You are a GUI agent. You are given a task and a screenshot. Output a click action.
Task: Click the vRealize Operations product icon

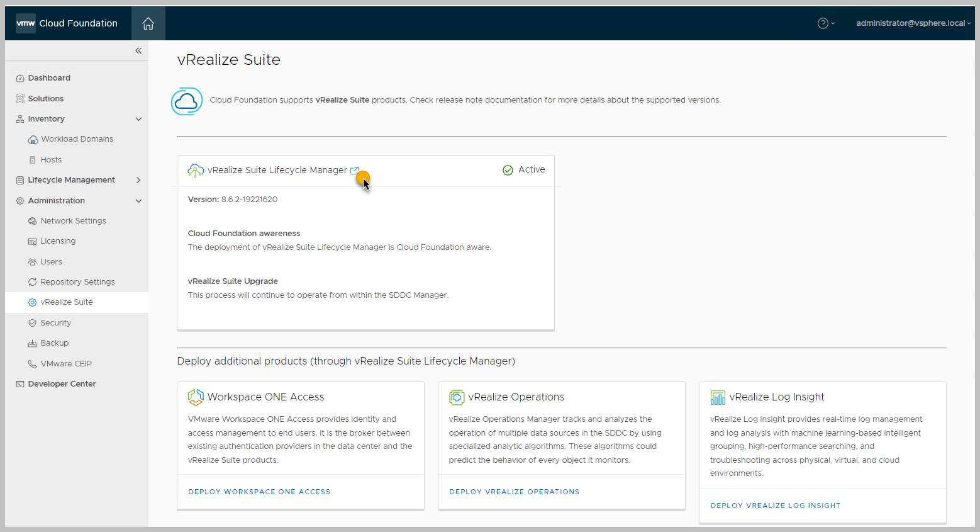pyautogui.click(x=457, y=397)
